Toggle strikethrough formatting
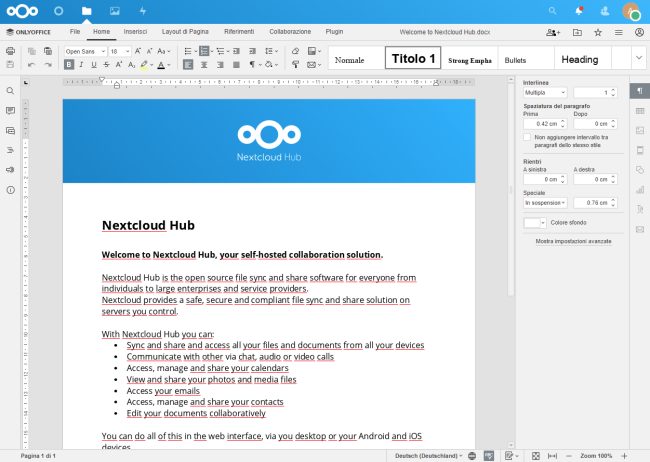 click(107, 65)
